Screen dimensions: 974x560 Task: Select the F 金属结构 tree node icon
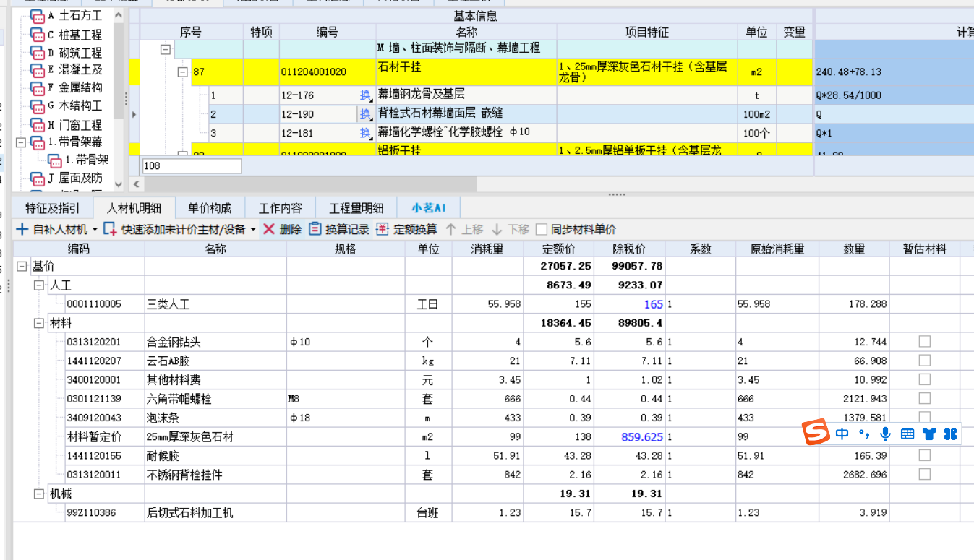tap(38, 88)
